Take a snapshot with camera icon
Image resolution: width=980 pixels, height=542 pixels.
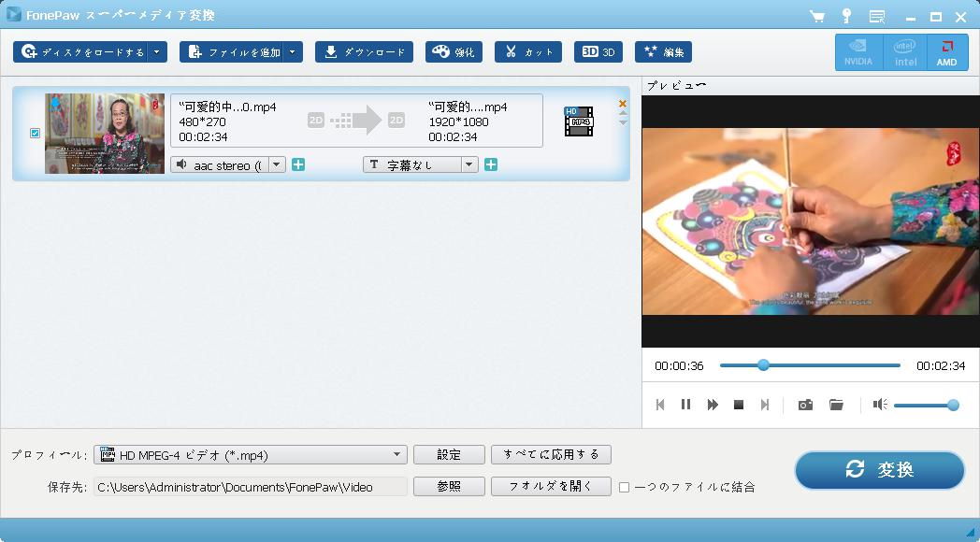[806, 405]
